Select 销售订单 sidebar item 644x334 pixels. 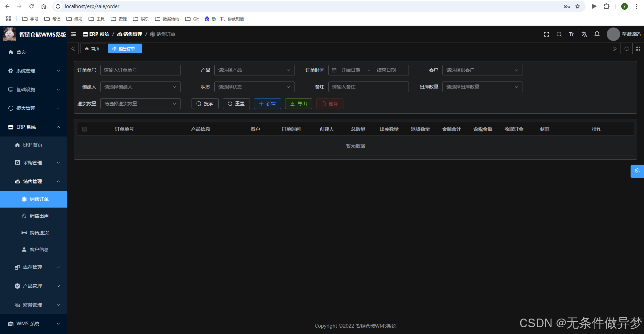pos(34,199)
